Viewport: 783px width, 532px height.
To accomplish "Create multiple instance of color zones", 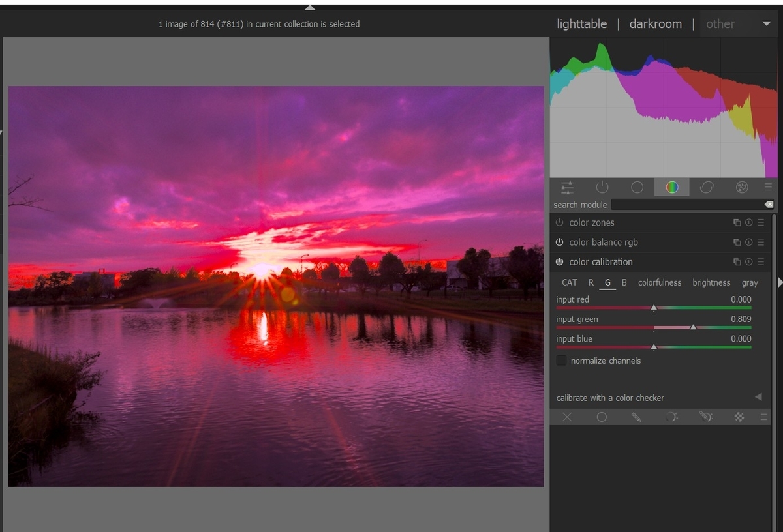I will [737, 223].
